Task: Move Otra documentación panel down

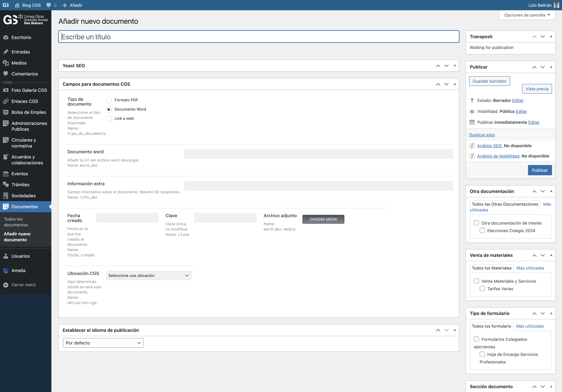Action: point(543,191)
